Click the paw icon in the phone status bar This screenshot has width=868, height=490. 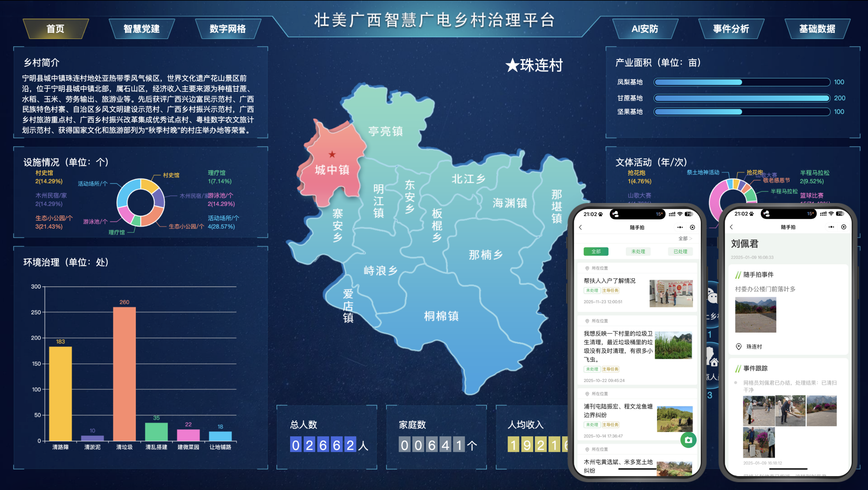pos(601,214)
